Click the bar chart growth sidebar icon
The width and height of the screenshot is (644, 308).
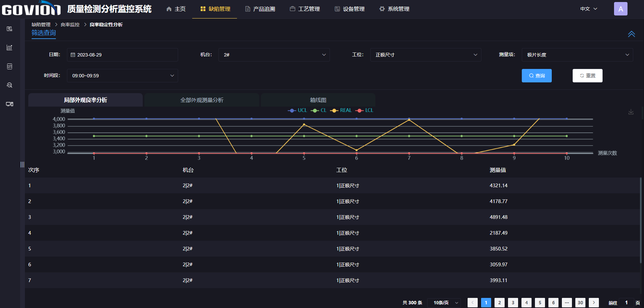(9, 47)
